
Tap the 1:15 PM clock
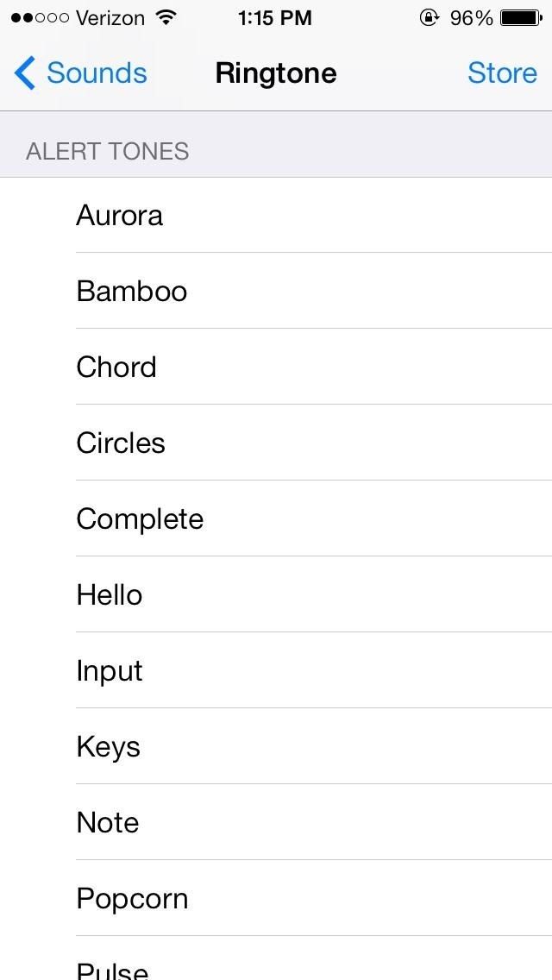274,18
